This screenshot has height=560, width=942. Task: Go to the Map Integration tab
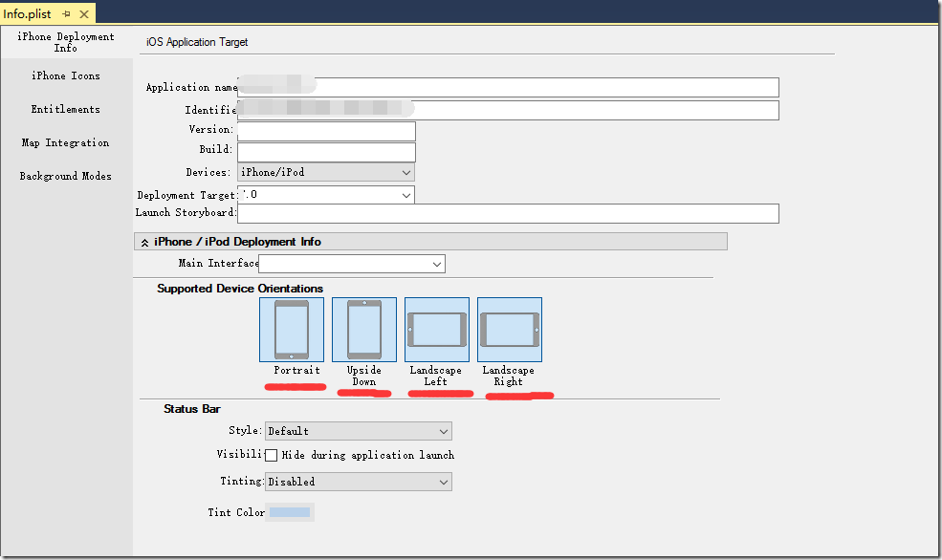pyautogui.click(x=65, y=143)
